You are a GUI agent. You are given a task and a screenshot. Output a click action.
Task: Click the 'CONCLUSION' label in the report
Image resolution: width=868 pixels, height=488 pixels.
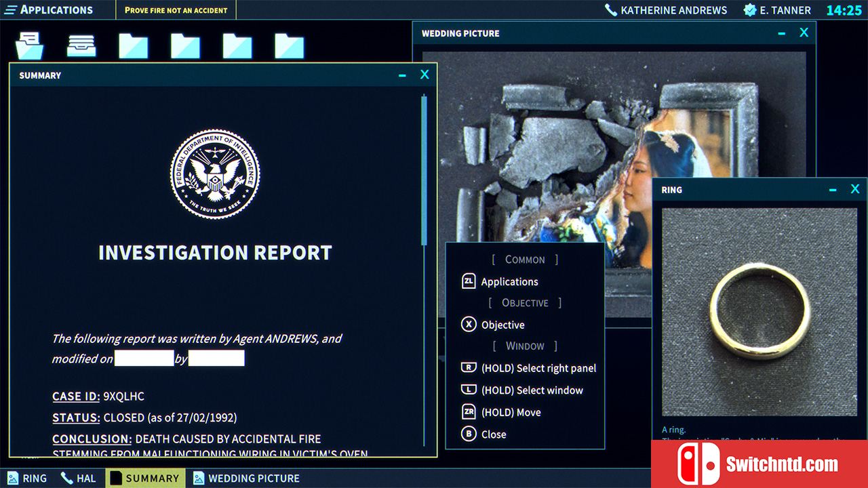pos(92,439)
